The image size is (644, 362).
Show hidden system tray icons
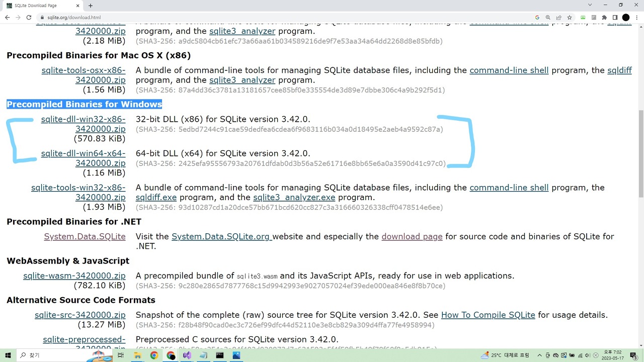point(540,355)
